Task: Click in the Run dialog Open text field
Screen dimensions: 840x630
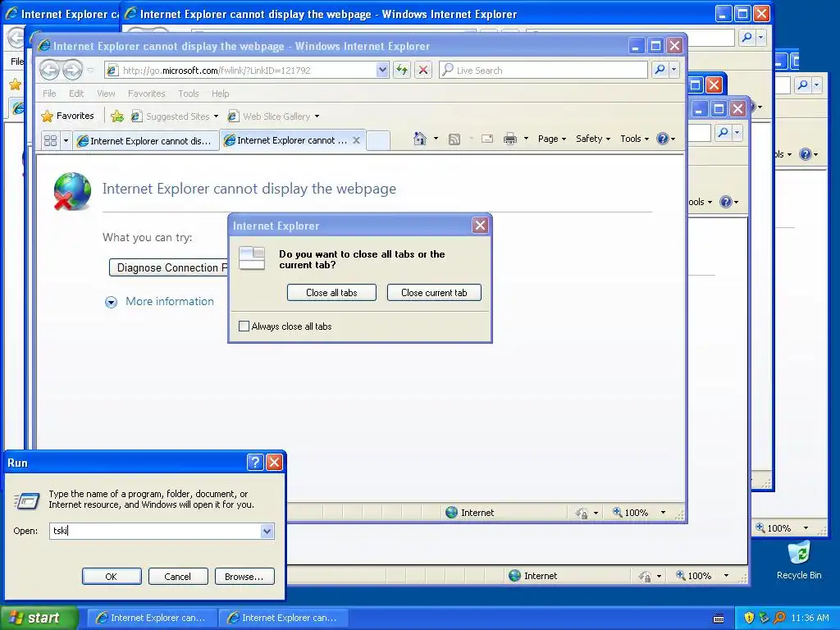Action: 155,531
